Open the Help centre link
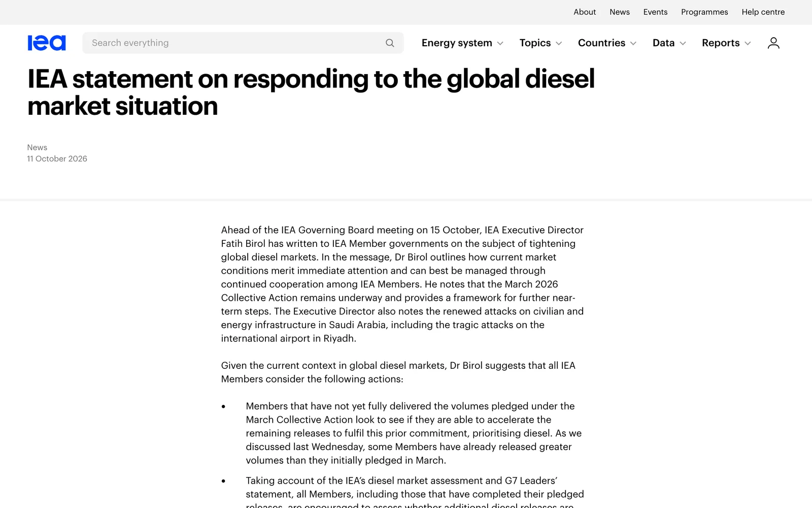Screen dimensions: 812x508 (x=763, y=12)
